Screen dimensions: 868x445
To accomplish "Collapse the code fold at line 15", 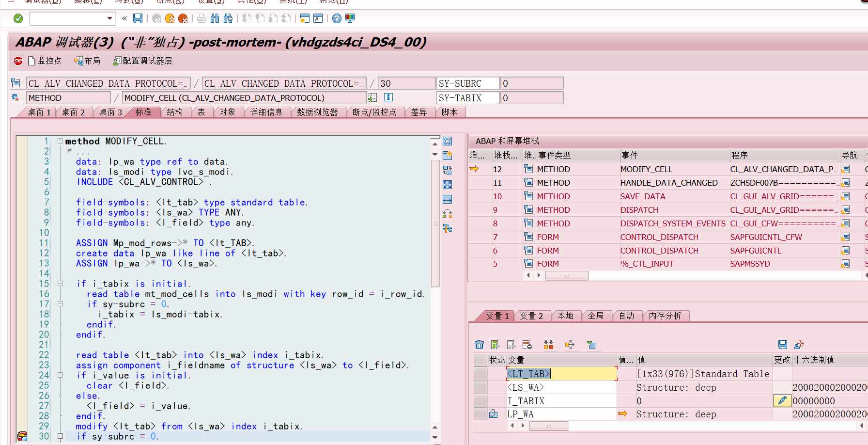I will coord(60,284).
